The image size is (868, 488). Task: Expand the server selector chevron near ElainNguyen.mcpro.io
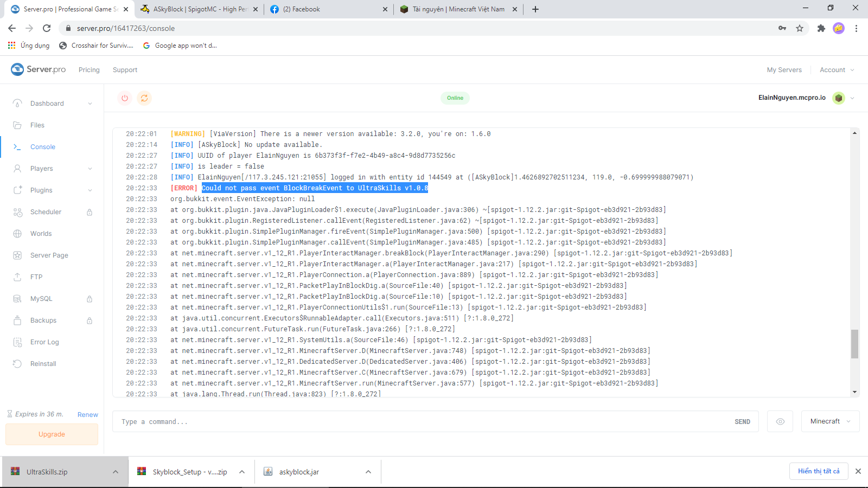coord(852,98)
